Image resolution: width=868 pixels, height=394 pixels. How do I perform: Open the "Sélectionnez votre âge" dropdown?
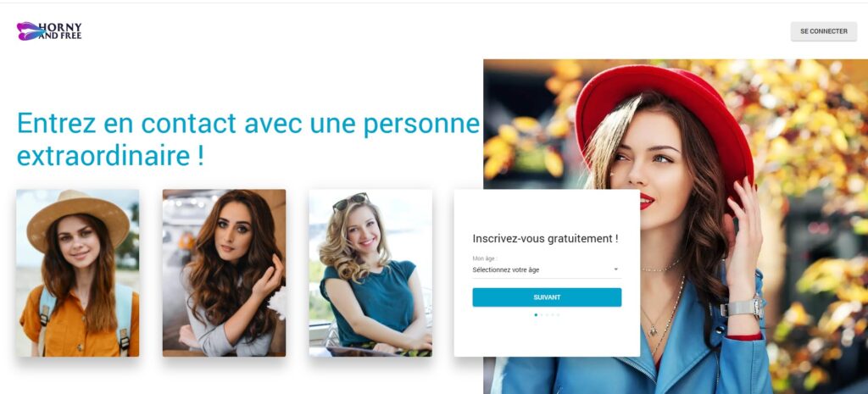pyautogui.click(x=547, y=270)
